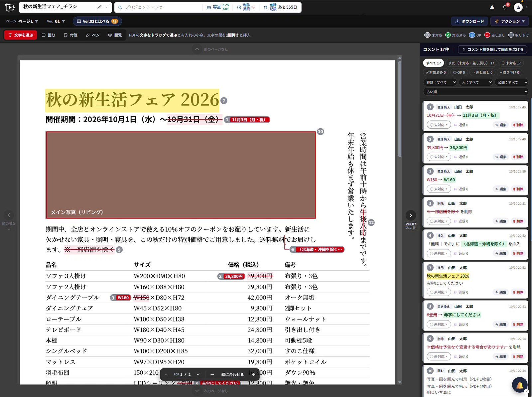Select the すべて 17 comment tab
Viewport: 532px width, 397px height.
[x=434, y=63]
